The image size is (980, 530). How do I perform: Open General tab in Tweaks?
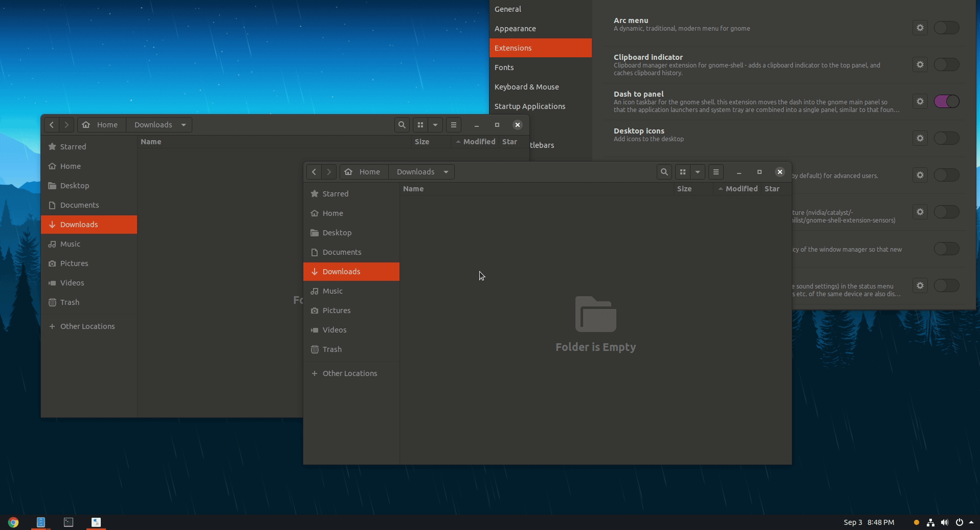pos(540,9)
